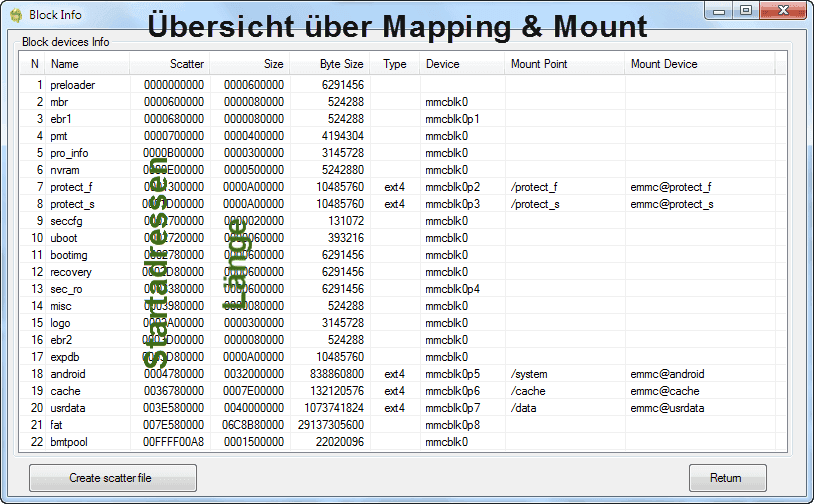Screen dimensions: 814x504
Task: Select the expdb partition name
Action: [x=64, y=357]
